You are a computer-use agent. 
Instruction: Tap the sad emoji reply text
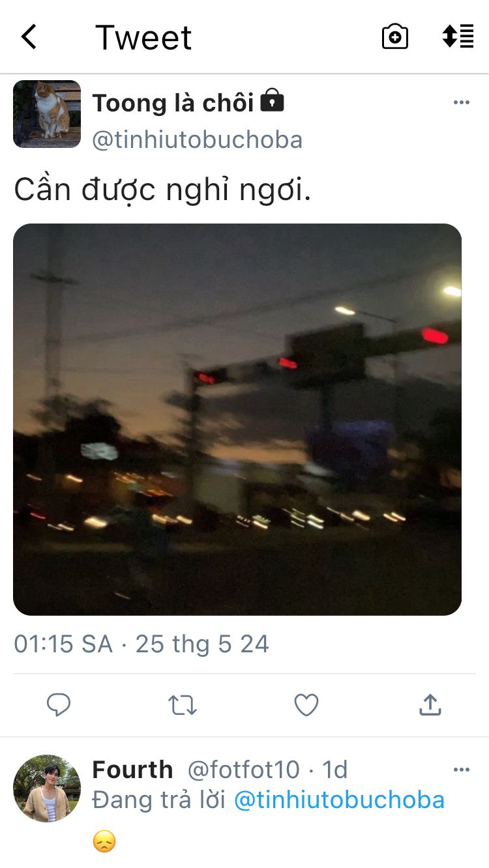(104, 842)
